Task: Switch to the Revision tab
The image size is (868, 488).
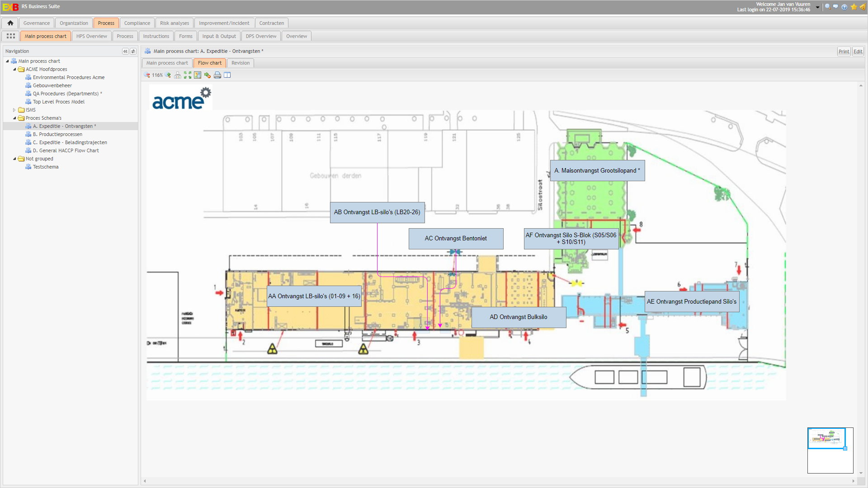Action: click(x=240, y=63)
